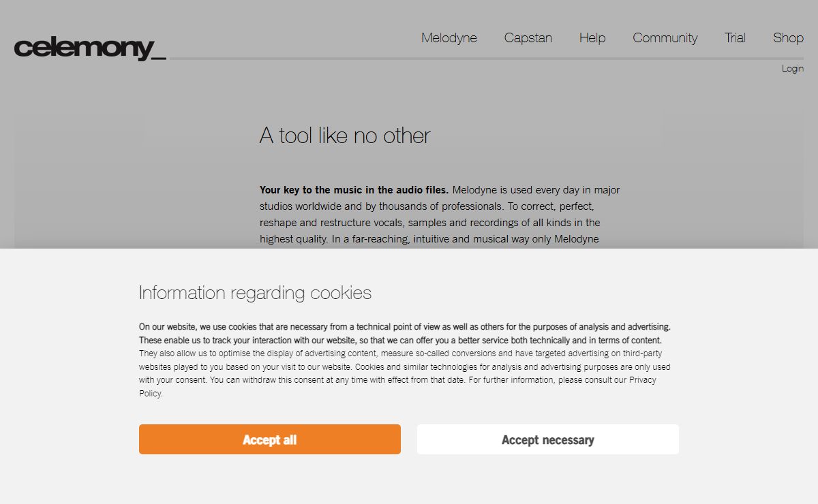The width and height of the screenshot is (818, 504).
Task: Click the Melodyne description paragraph text
Action: (x=440, y=215)
